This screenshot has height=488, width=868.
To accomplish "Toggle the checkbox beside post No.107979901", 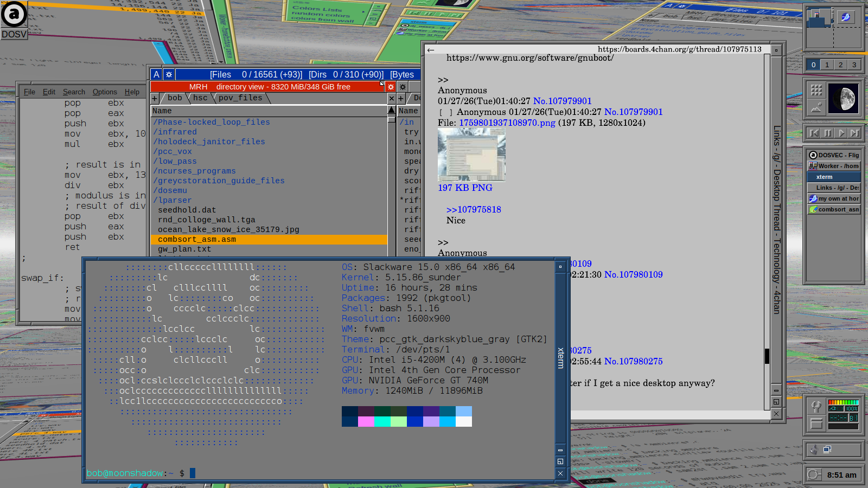I will [x=445, y=112].
